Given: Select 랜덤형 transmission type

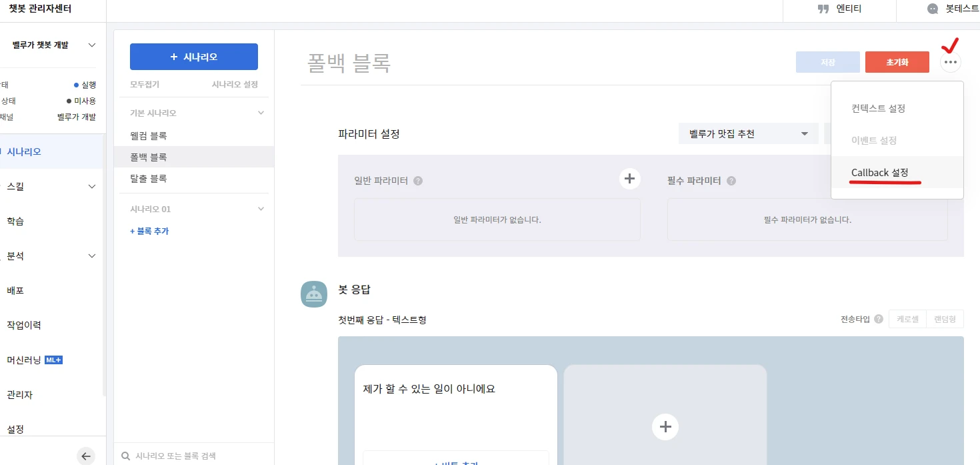Looking at the screenshot, I should point(945,320).
